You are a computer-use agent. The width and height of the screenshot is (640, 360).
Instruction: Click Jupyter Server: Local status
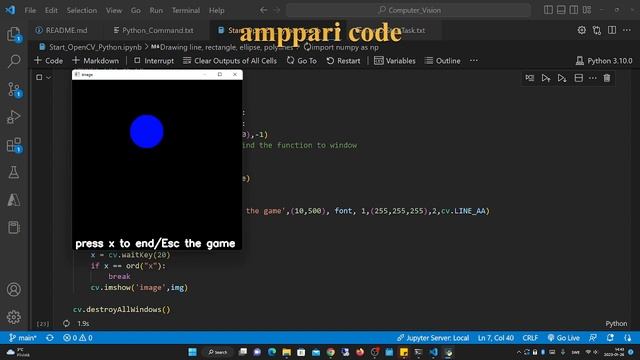click(433, 338)
